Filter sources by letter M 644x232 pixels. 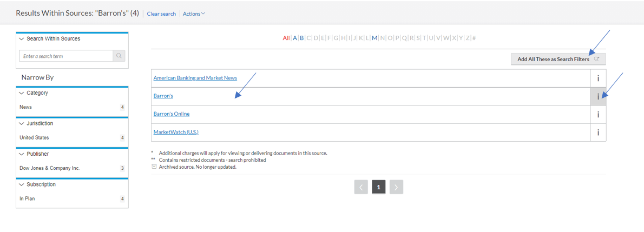pos(374,38)
